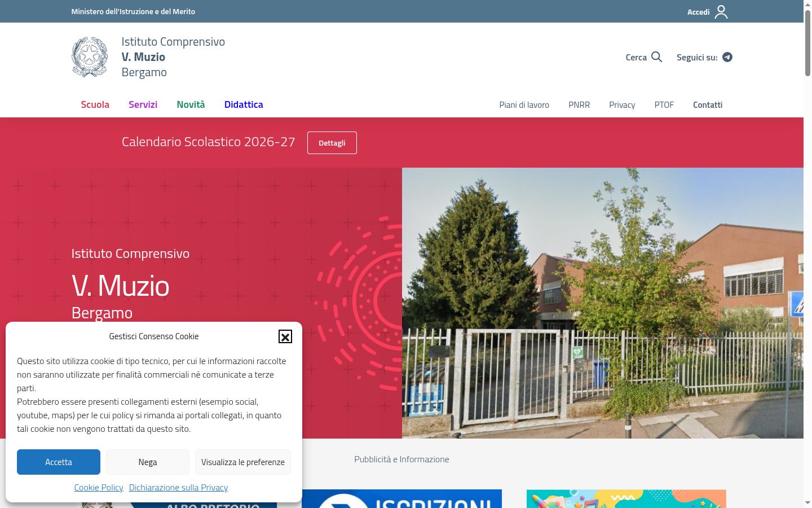Open the Cookie Policy link
Viewport: 812px width, 508px height.
tap(99, 487)
